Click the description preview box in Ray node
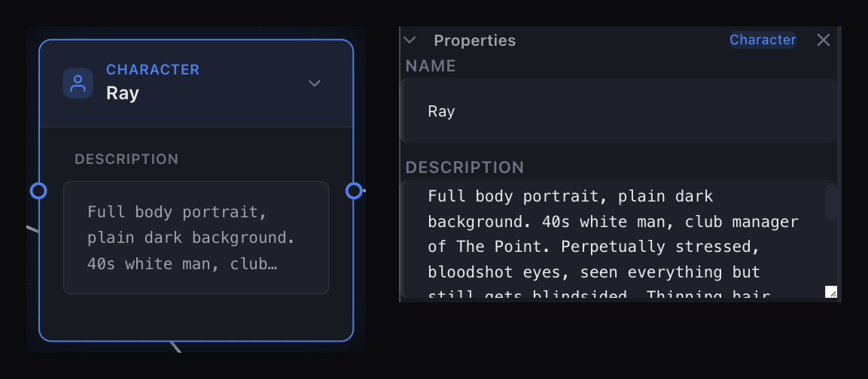Image resolution: width=868 pixels, height=379 pixels. click(x=196, y=238)
